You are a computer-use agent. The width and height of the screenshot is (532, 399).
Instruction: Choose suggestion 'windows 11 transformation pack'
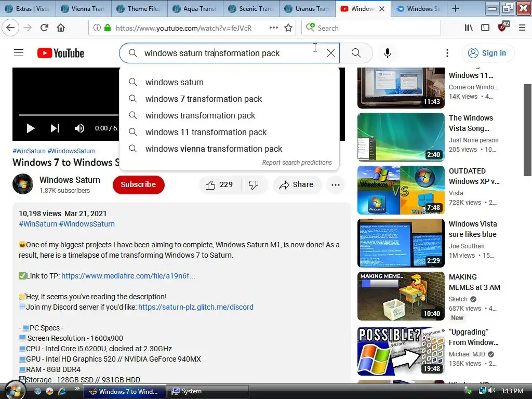pos(229,132)
